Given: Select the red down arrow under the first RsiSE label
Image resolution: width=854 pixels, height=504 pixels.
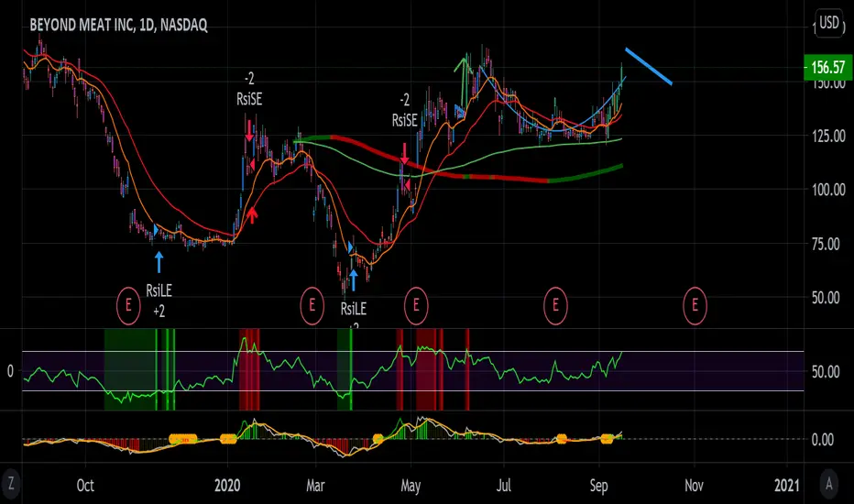Looking at the screenshot, I should 249,131.
